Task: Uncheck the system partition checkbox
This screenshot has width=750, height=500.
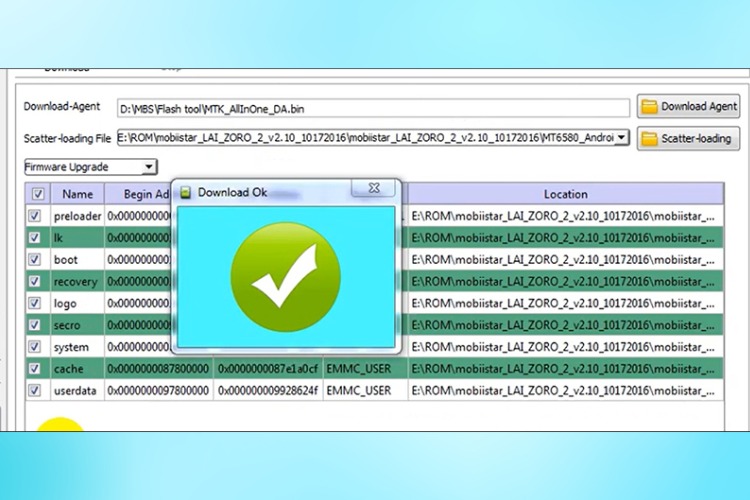Action: [36, 347]
